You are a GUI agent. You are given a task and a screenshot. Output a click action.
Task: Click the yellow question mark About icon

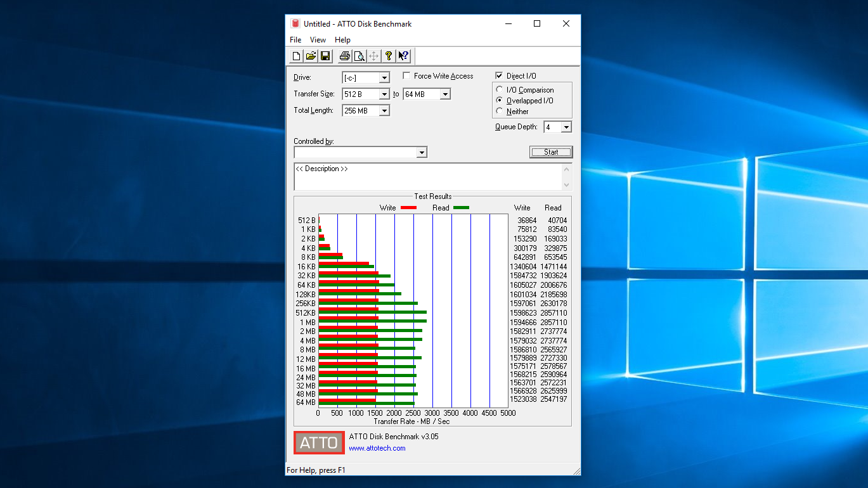tap(388, 56)
